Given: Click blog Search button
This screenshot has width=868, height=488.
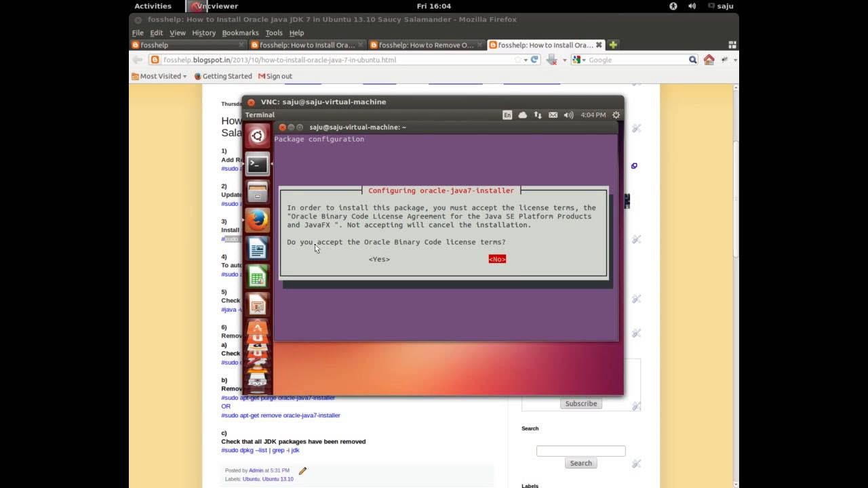Looking at the screenshot, I should [581, 463].
